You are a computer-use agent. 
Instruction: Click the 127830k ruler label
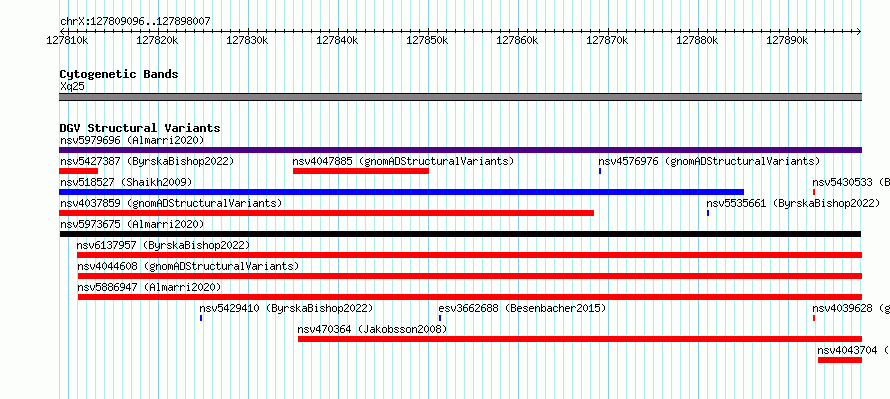click(247, 41)
